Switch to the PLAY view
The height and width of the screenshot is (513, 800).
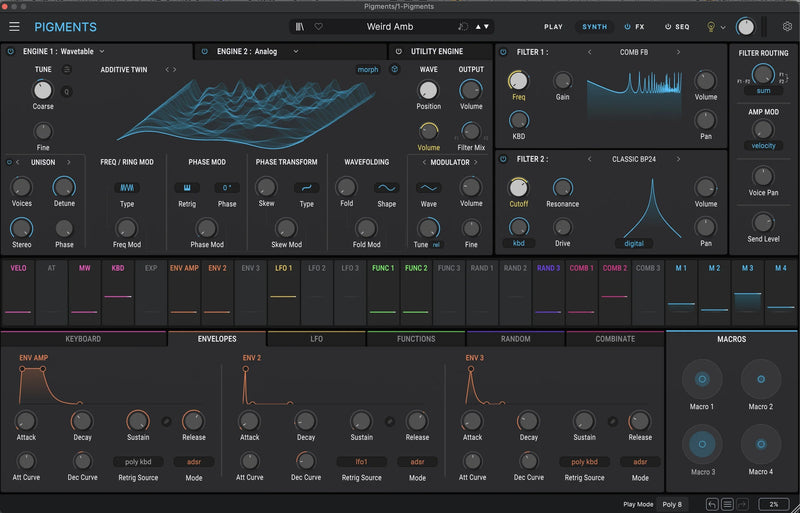pyautogui.click(x=553, y=27)
